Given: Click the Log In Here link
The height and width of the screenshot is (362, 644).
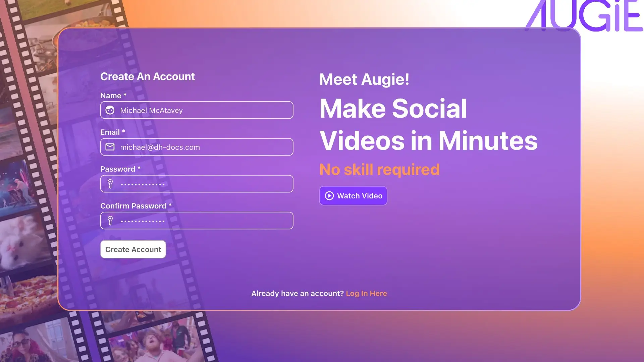Looking at the screenshot, I should (x=367, y=293).
